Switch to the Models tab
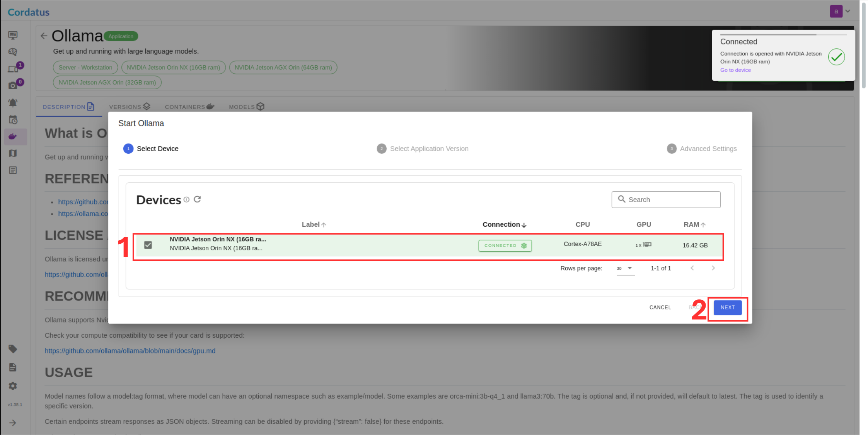Screen dimensions: 868x435 tap(246, 107)
